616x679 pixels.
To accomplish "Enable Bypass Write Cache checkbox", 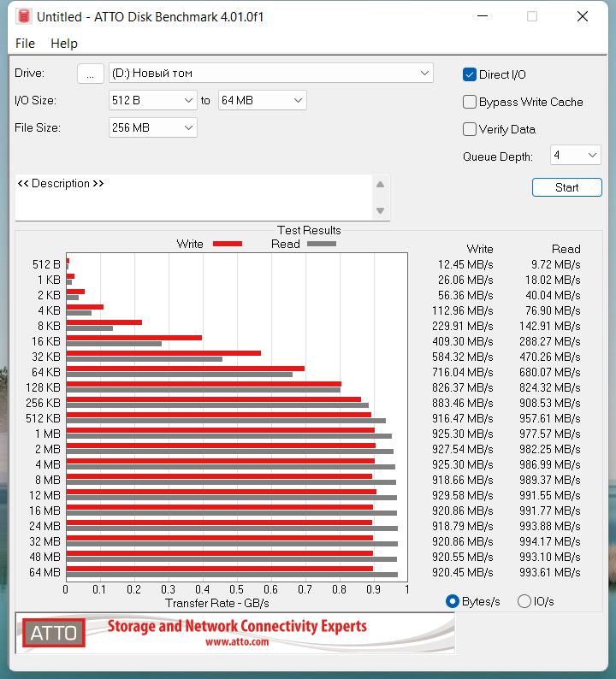I will 470,102.
